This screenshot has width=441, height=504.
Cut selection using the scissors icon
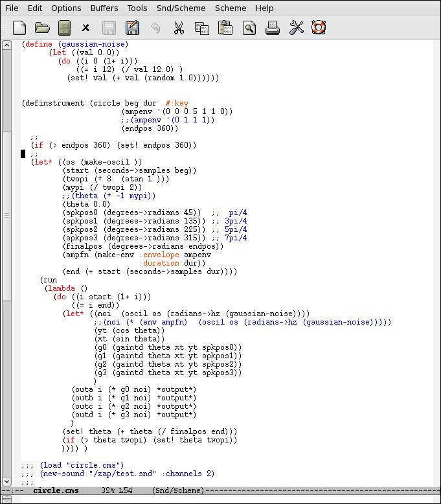(x=179, y=28)
